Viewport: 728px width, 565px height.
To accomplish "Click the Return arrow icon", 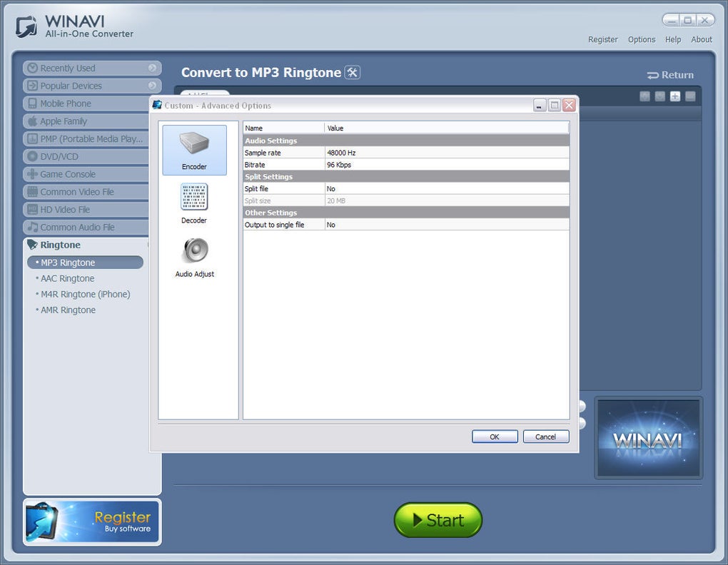I will (x=652, y=75).
